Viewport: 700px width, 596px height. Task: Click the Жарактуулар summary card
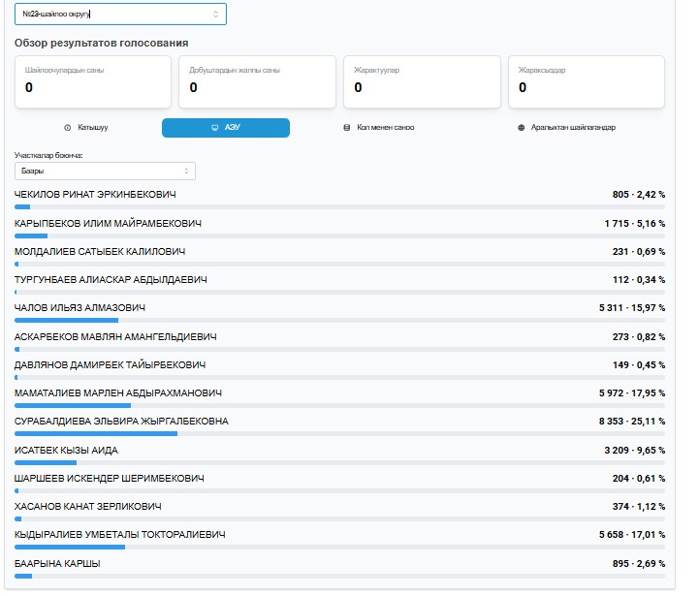tap(422, 81)
